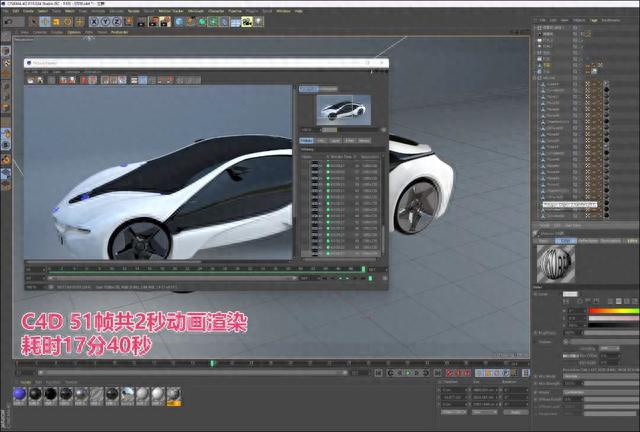The image size is (640, 432).
Task: Toggle the Z axis lock
Action: tap(117, 21)
